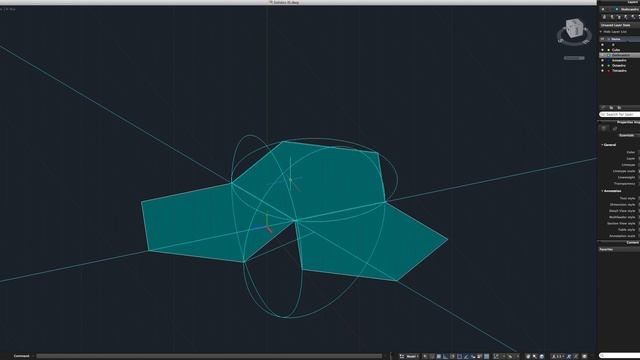Collapse the Hide Layer List disclosure triangle
The width and height of the screenshot is (640, 360).
[601, 31]
